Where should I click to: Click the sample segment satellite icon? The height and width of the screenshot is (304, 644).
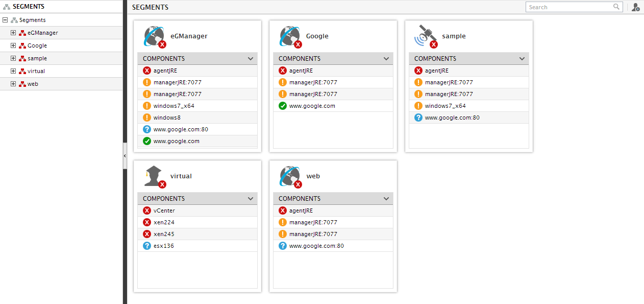point(426,37)
